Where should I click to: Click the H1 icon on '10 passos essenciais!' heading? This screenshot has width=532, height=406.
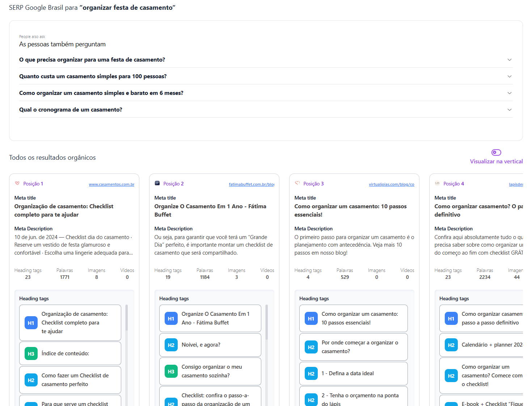click(311, 318)
